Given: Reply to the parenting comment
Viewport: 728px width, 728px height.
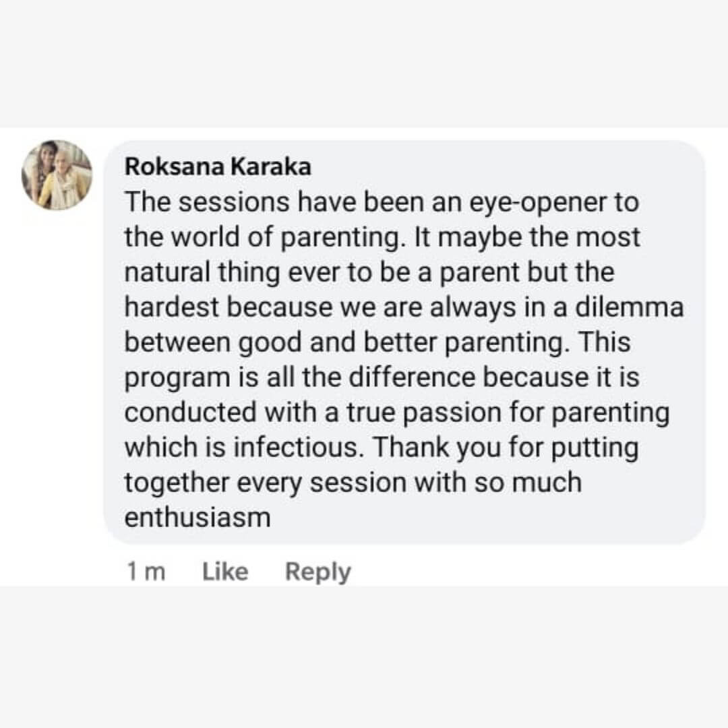Looking at the screenshot, I should point(317,572).
